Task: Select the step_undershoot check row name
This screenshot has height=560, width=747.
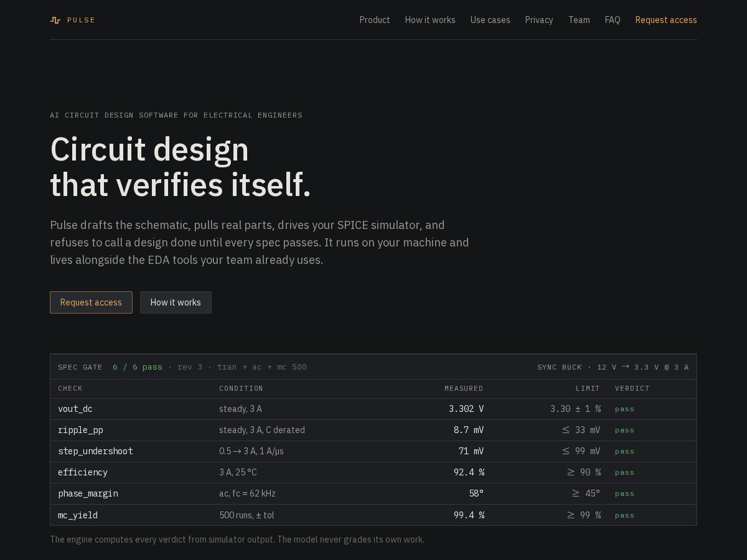Action: coord(95,451)
